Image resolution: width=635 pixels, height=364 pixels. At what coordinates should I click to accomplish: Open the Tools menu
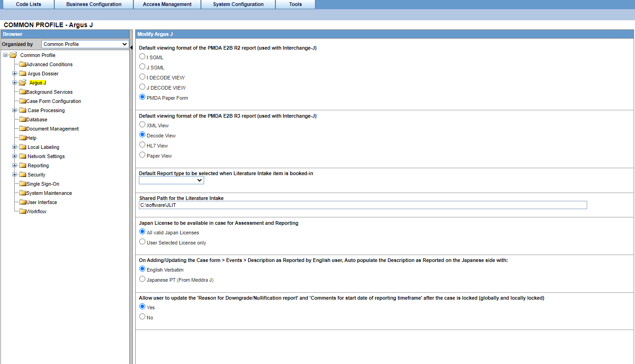tap(296, 4)
